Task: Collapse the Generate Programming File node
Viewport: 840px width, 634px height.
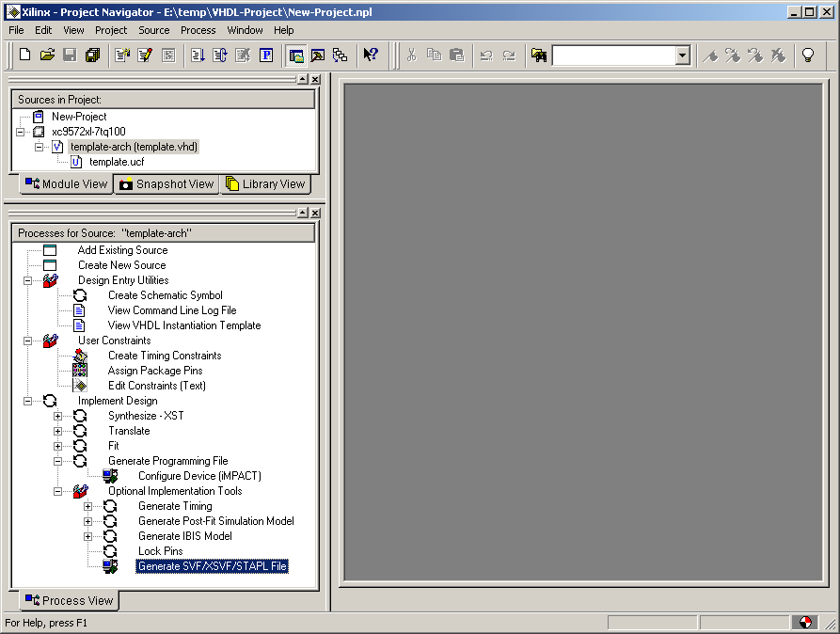Action: [57, 461]
